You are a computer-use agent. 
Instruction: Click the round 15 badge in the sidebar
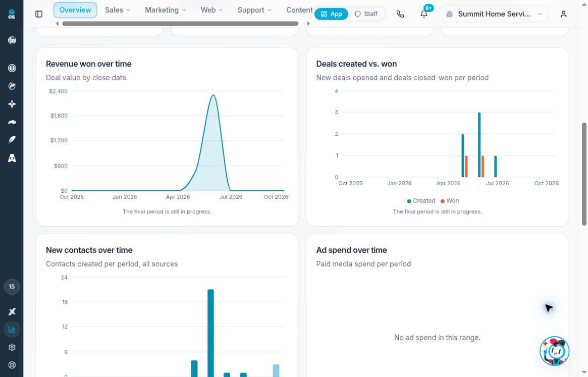pyautogui.click(x=12, y=287)
